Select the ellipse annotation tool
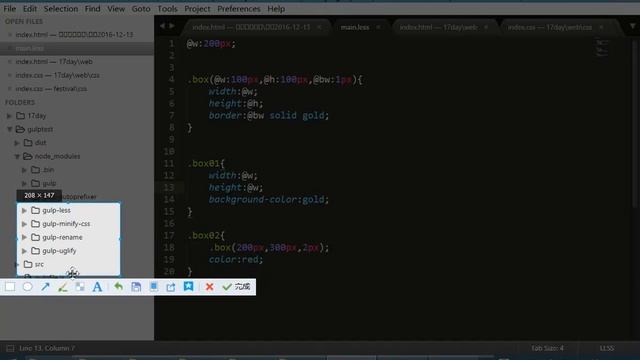Viewport: 640px width, 360px height. [27, 287]
